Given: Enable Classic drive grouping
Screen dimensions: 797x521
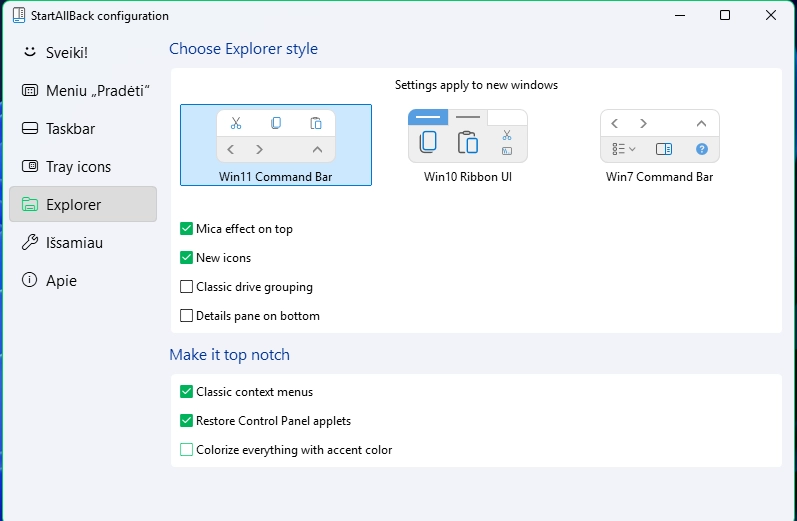Looking at the screenshot, I should 187,287.
